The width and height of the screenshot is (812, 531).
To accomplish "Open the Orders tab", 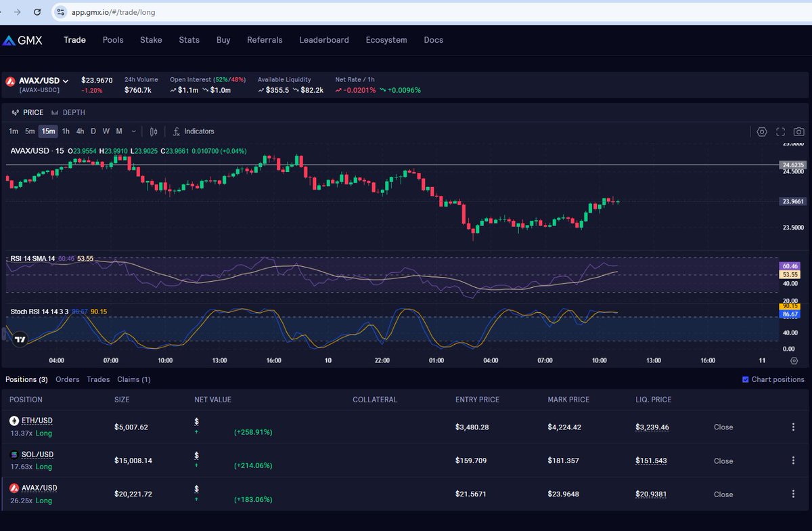I will [68, 379].
